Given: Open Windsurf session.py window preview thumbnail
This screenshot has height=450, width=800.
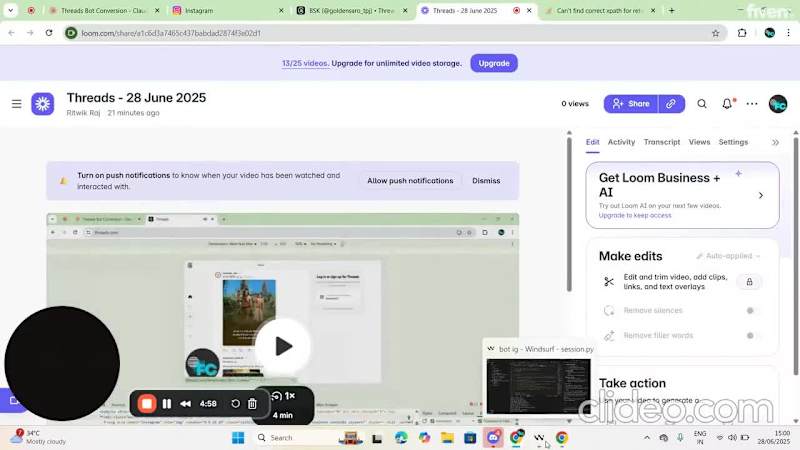Looking at the screenshot, I should pos(538,386).
